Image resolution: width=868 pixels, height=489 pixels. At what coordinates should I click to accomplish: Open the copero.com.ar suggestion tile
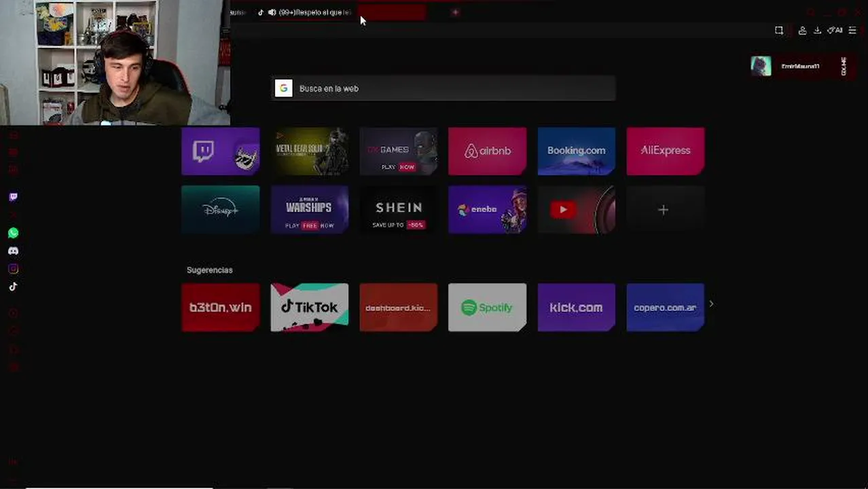click(x=666, y=308)
